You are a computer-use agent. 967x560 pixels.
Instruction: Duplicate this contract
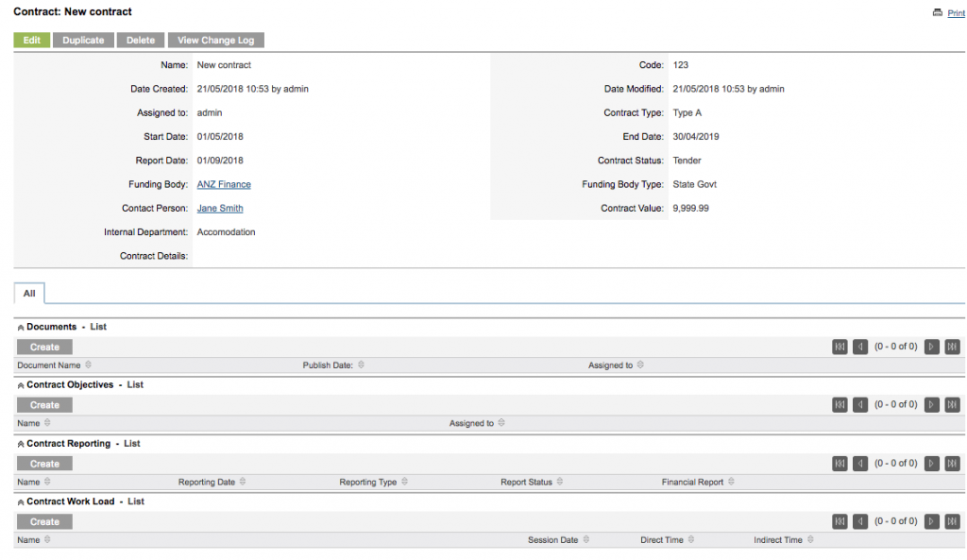click(83, 40)
